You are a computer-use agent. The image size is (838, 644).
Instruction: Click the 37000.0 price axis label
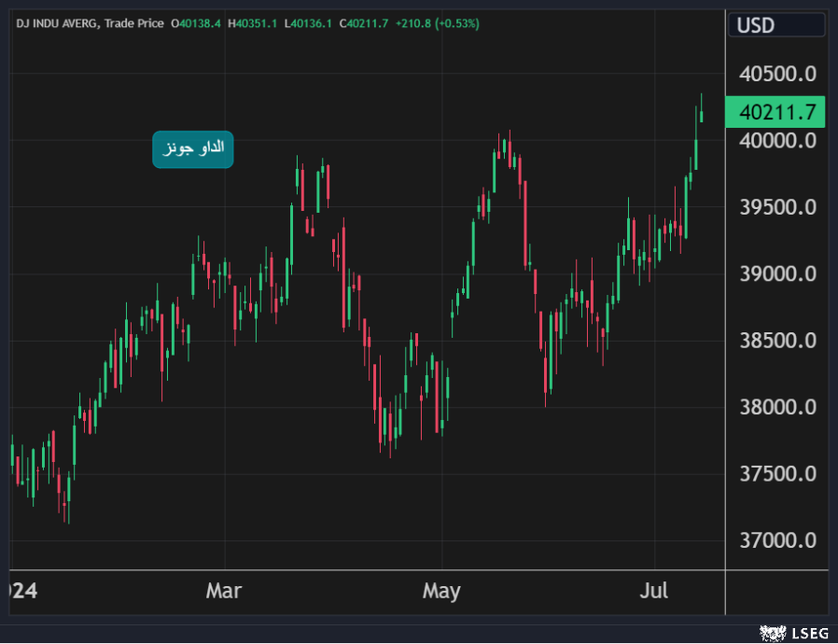[x=777, y=541]
